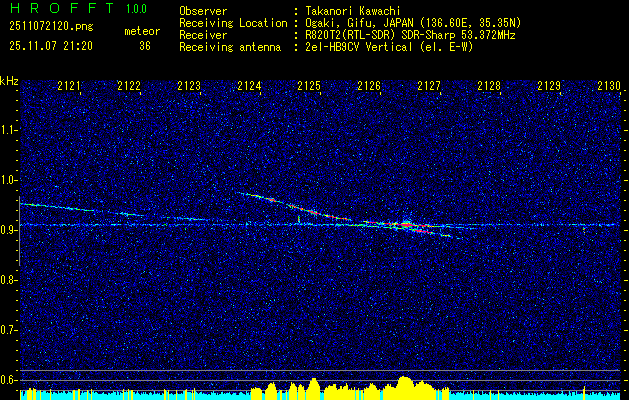Viewport: 629px width, 400px height.
Task: Select the Ogaki, Gifu, JAPAN location text
Action: coord(413,23)
